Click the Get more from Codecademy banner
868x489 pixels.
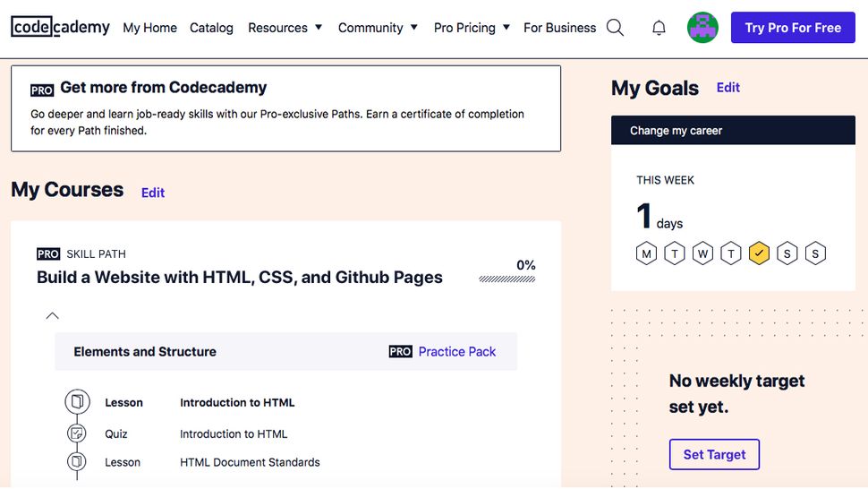tap(285, 108)
